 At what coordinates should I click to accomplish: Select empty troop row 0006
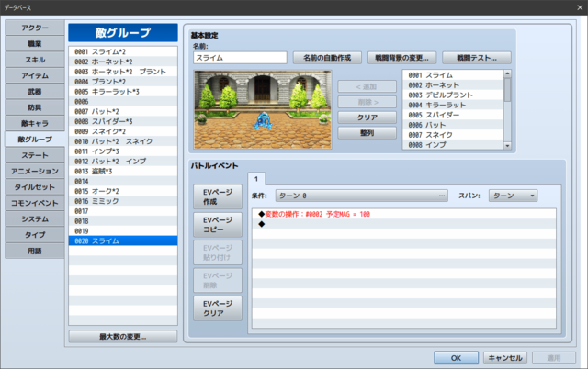point(123,102)
